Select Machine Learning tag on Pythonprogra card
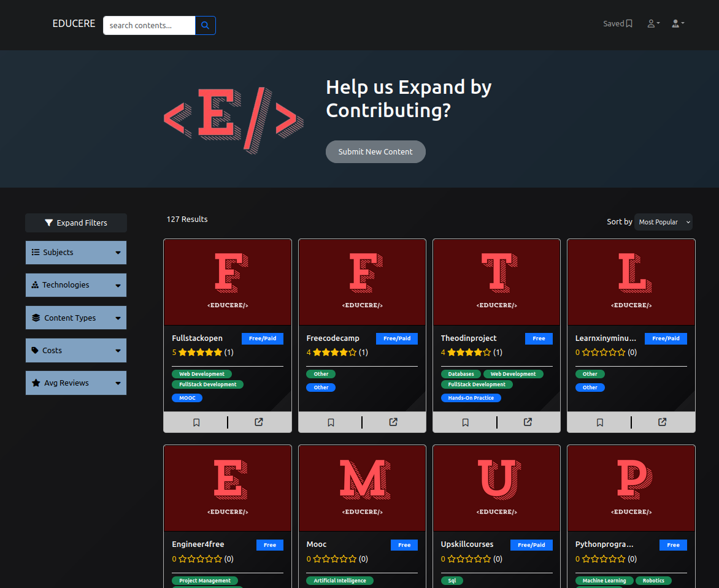 pyautogui.click(x=604, y=581)
